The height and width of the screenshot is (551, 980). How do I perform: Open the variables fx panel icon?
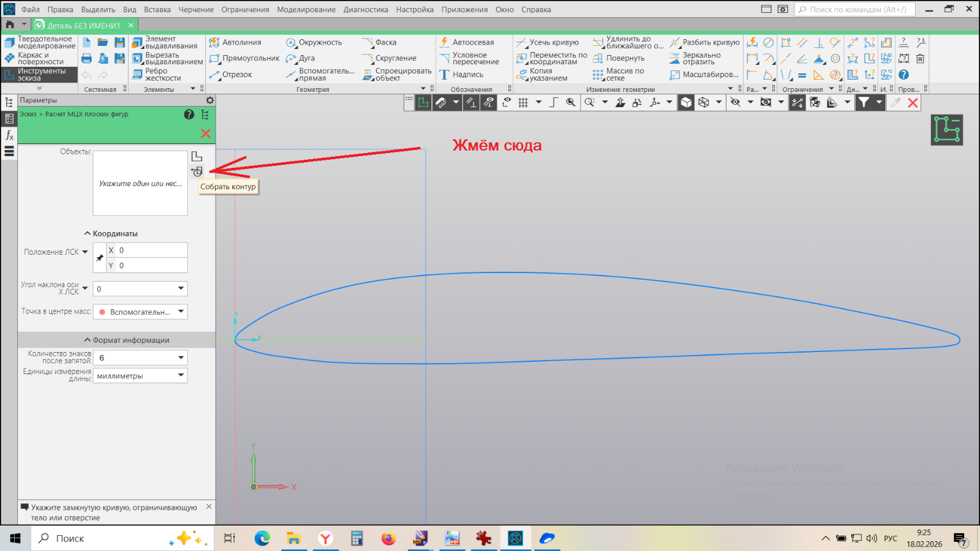(x=9, y=135)
